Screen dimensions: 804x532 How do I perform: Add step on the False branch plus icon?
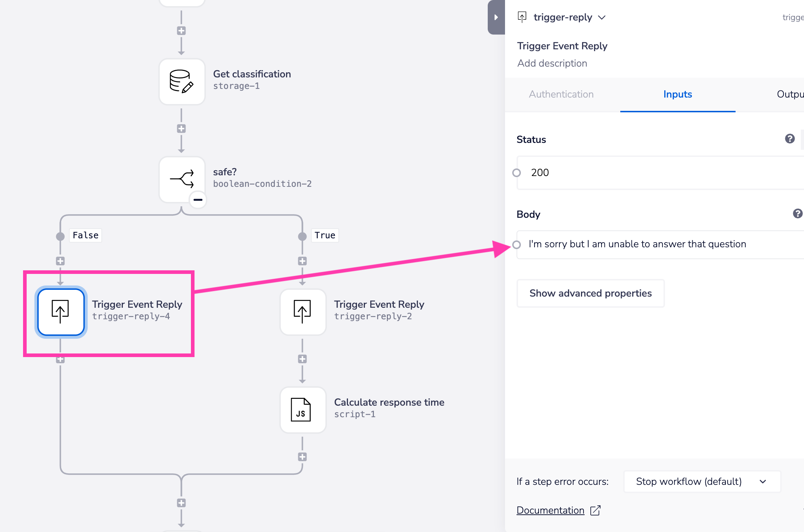tap(60, 261)
